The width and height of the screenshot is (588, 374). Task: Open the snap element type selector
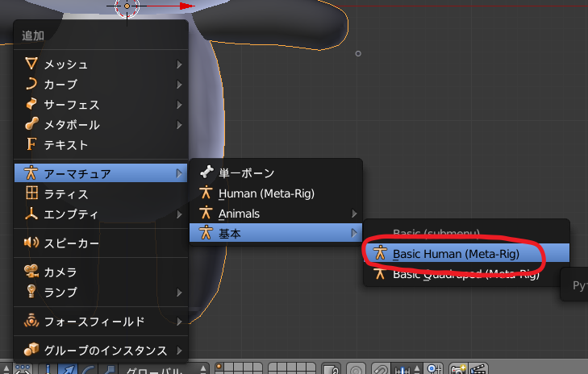coord(406,369)
